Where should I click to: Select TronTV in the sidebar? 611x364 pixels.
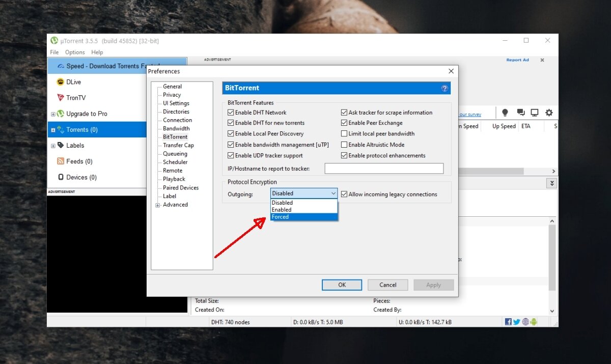click(x=71, y=97)
